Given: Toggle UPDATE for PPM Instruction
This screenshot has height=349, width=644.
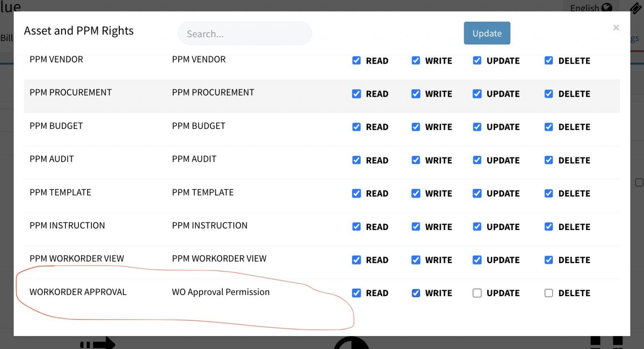Looking at the screenshot, I should tap(477, 227).
